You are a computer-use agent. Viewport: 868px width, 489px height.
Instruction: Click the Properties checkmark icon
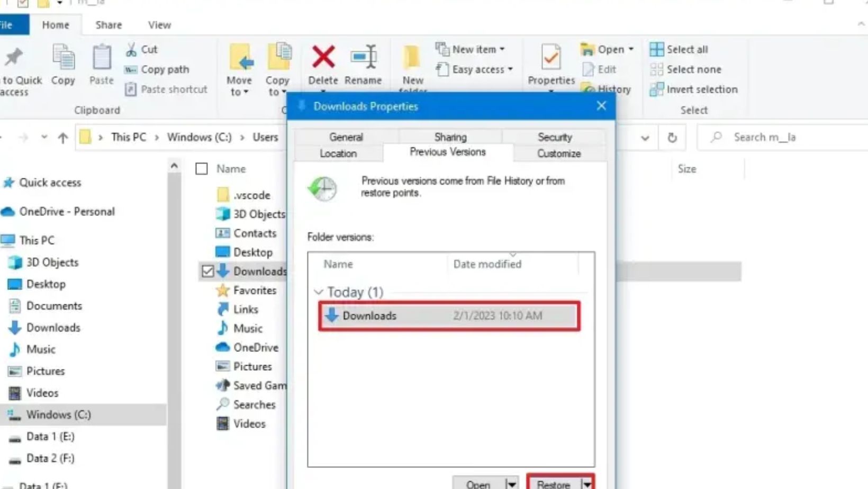point(550,58)
